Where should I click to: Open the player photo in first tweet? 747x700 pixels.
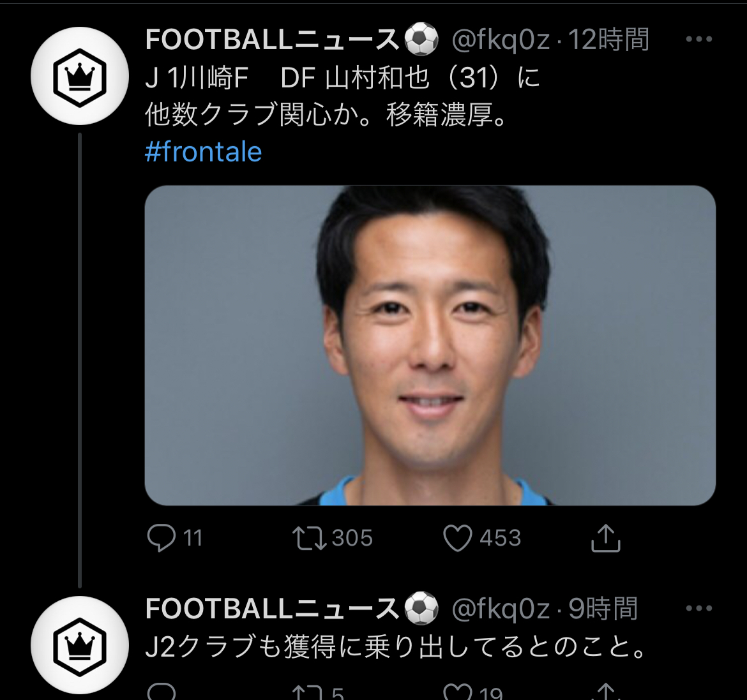pos(430,345)
